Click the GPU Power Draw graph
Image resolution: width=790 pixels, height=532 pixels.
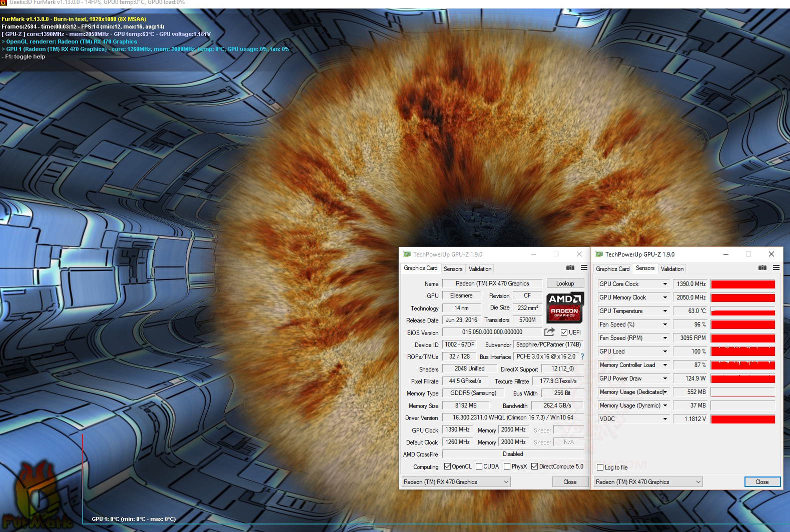pos(743,378)
